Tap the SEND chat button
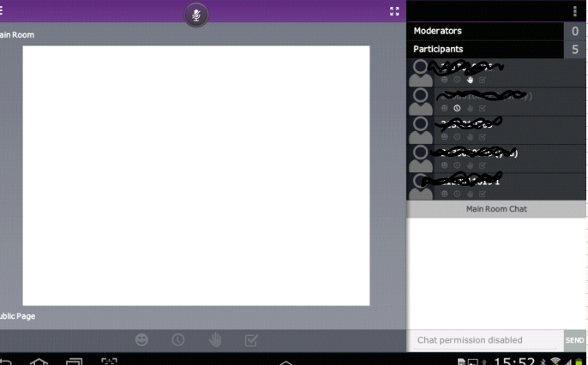This screenshot has height=365, width=588. [574, 340]
